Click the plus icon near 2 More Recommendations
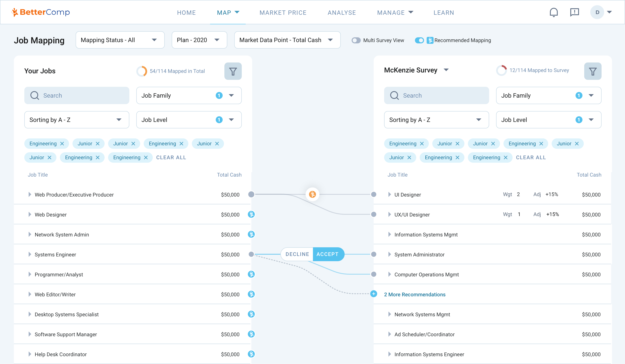 (373, 294)
